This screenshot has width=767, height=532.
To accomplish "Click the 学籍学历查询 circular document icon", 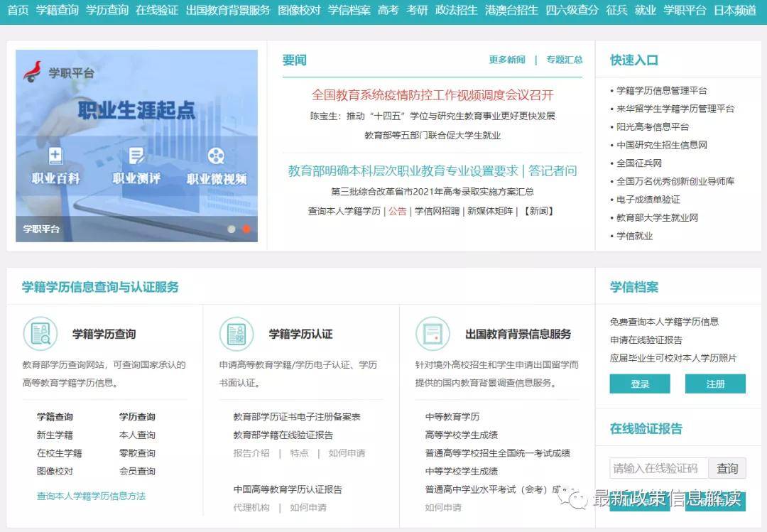I will (40, 332).
